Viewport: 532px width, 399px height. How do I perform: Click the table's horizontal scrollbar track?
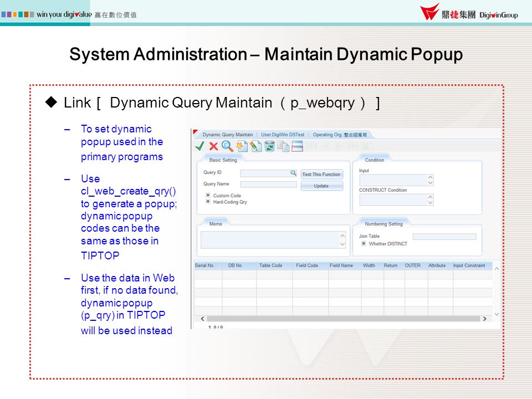(x=344, y=319)
